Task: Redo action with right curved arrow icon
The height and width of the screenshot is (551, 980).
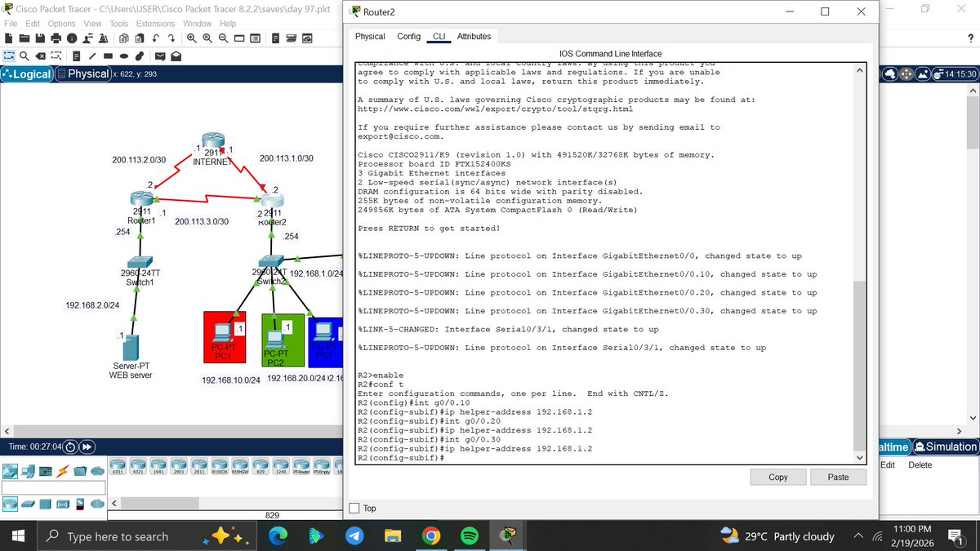Action: [171, 38]
